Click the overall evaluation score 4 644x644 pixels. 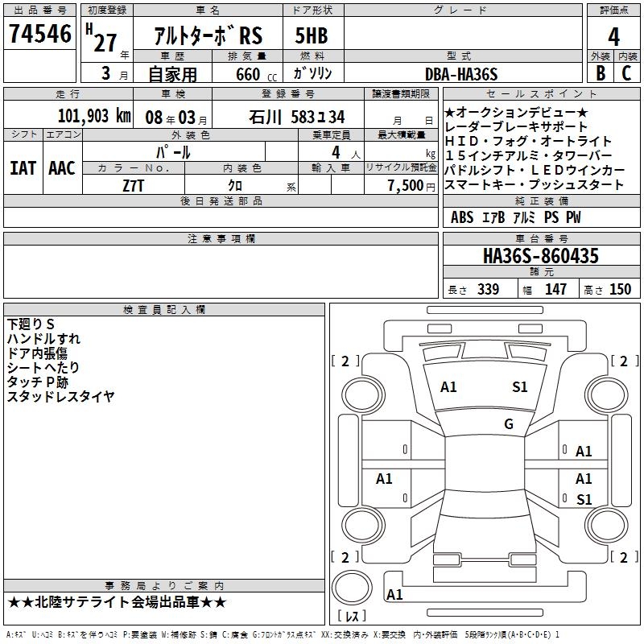coord(613,36)
